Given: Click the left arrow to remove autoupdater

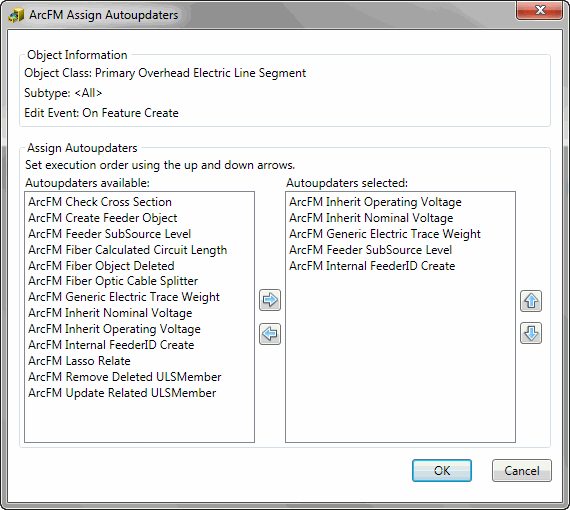Looking at the screenshot, I should click(270, 334).
